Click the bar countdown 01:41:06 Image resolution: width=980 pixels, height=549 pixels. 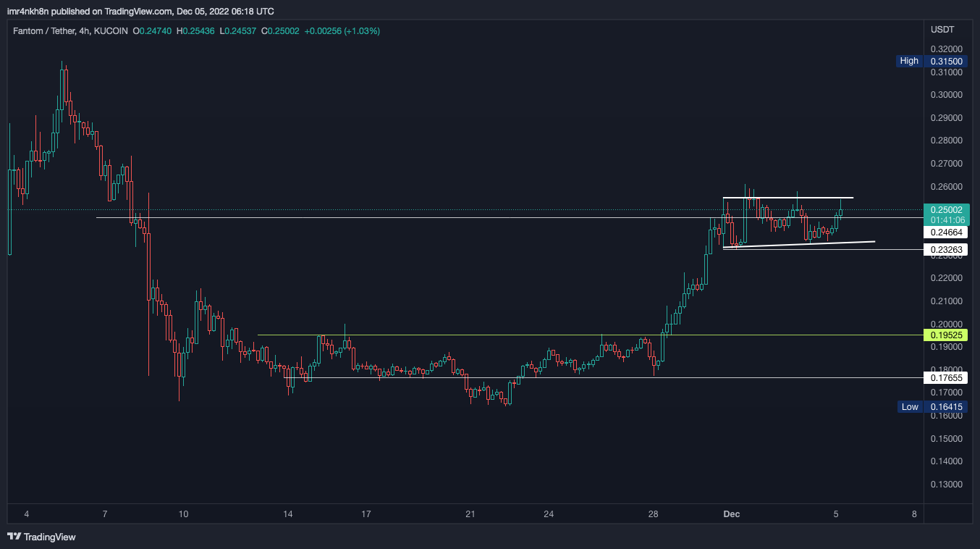click(x=946, y=219)
